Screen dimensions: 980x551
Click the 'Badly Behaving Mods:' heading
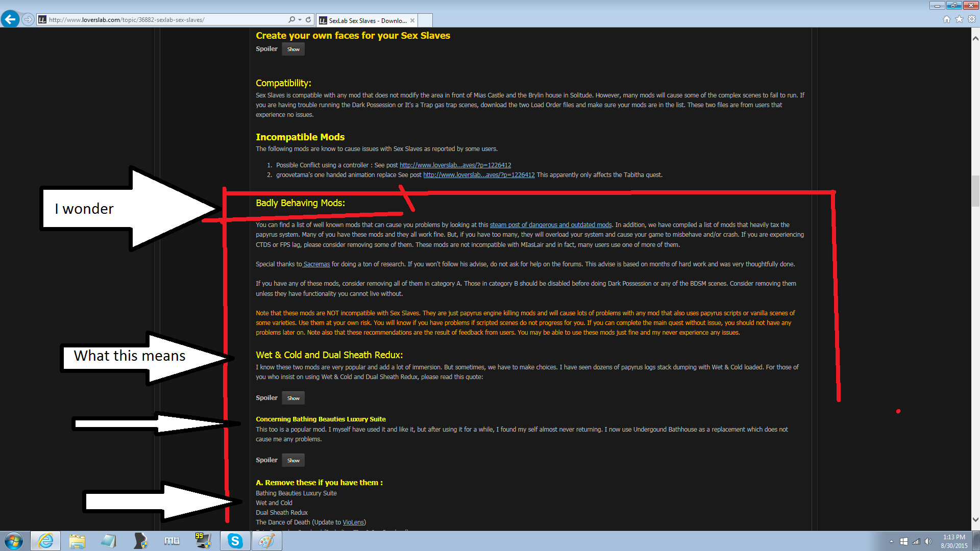[300, 203]
